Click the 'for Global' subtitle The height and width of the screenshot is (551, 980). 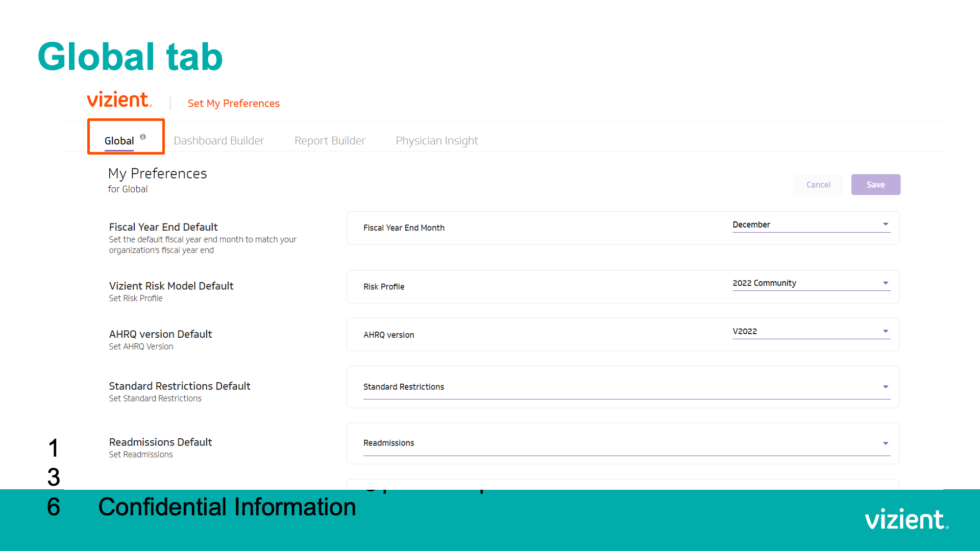click(x=128, y=189)
